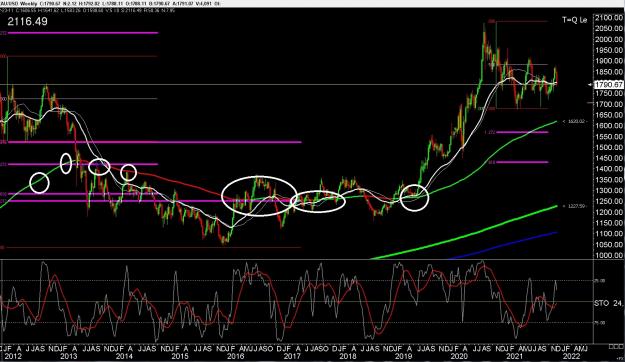Click the 1227.59 moving average value label

pyautogui.click(x=576, y=206)
